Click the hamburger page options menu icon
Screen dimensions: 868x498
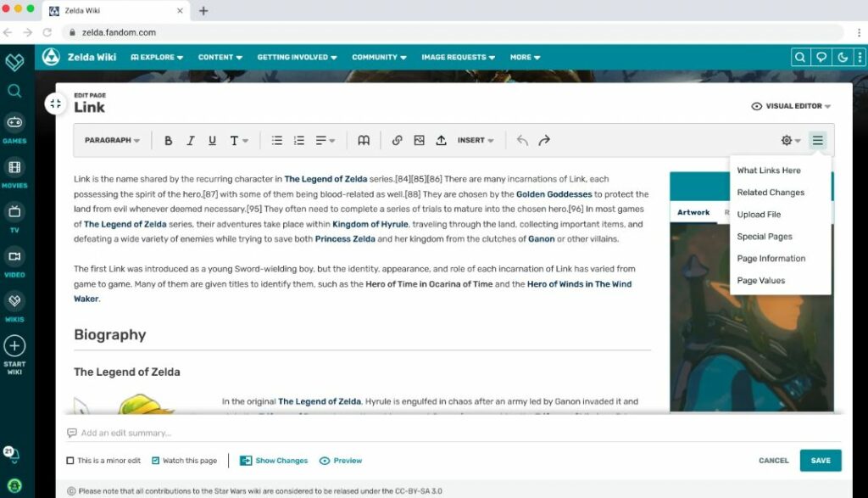pos(818,141)
